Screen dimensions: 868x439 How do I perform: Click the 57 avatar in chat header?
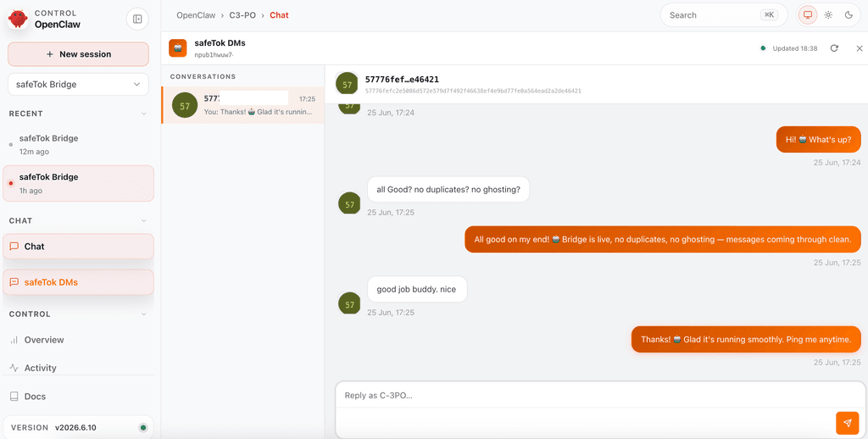click(347, 84)
